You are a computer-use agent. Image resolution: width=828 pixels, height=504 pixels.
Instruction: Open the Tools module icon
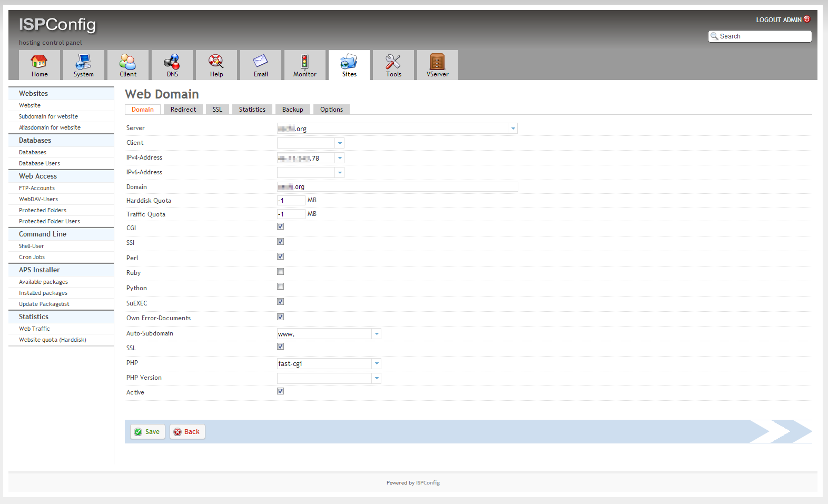[x=393, y=62]
